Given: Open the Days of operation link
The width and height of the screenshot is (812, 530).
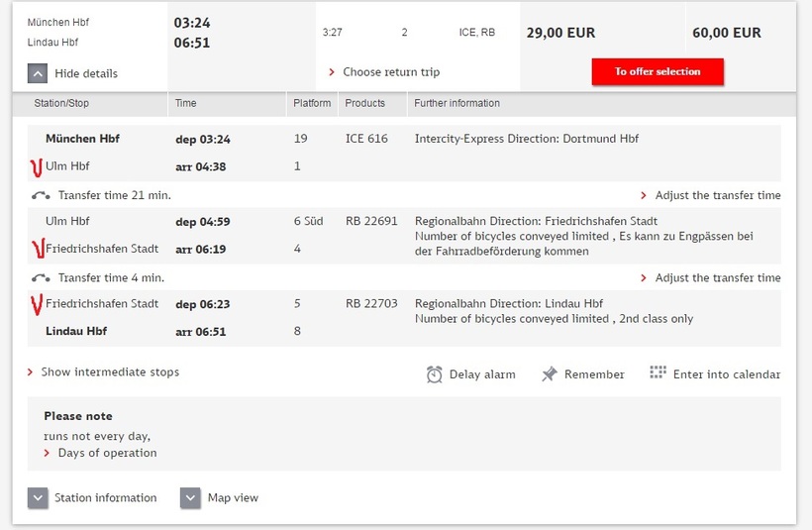Looking at the screenshot, I should pos(107,453).
